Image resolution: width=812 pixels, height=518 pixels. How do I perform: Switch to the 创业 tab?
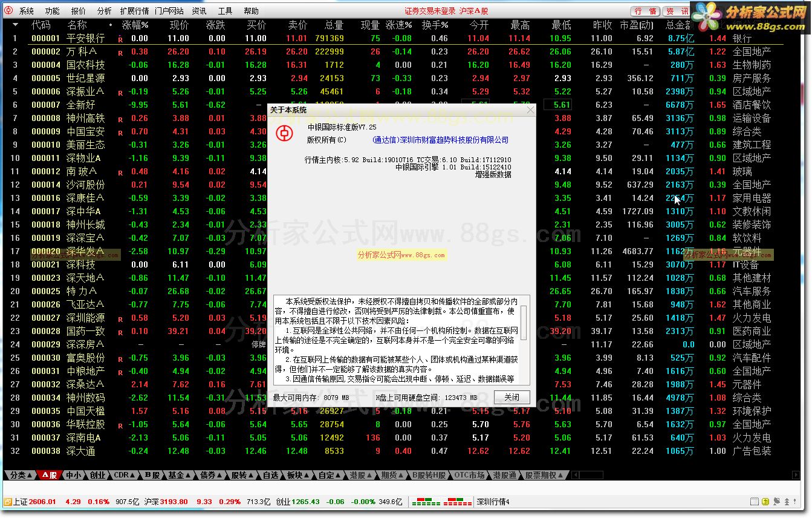click(97, 475)
